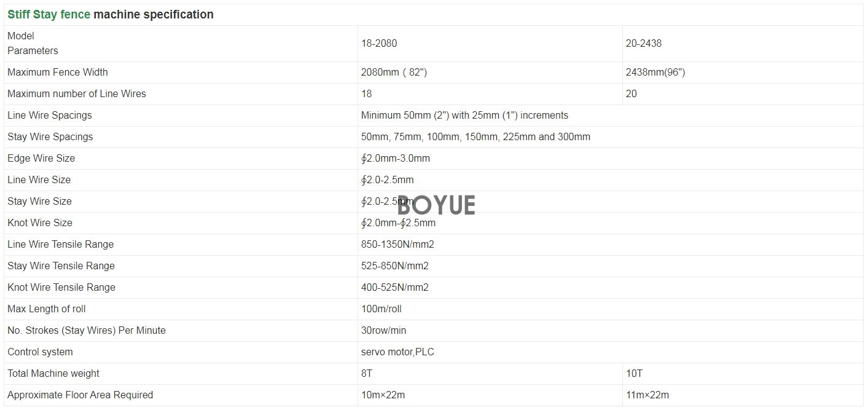Click the 400-525N/mm2 knot tensile value
The width and height of the screenshot is (868, 410).
pyautogui.click(x=395, y=288)
